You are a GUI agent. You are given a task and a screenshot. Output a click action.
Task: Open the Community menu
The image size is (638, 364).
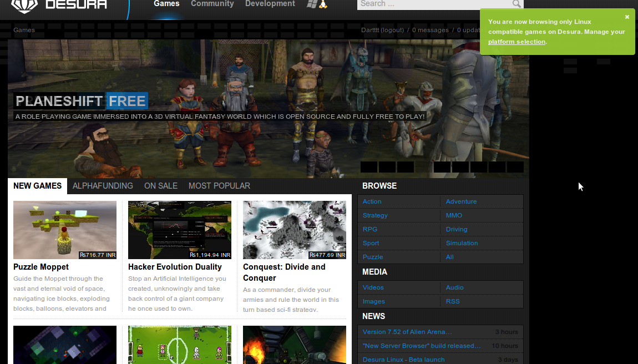pos(212,4)
